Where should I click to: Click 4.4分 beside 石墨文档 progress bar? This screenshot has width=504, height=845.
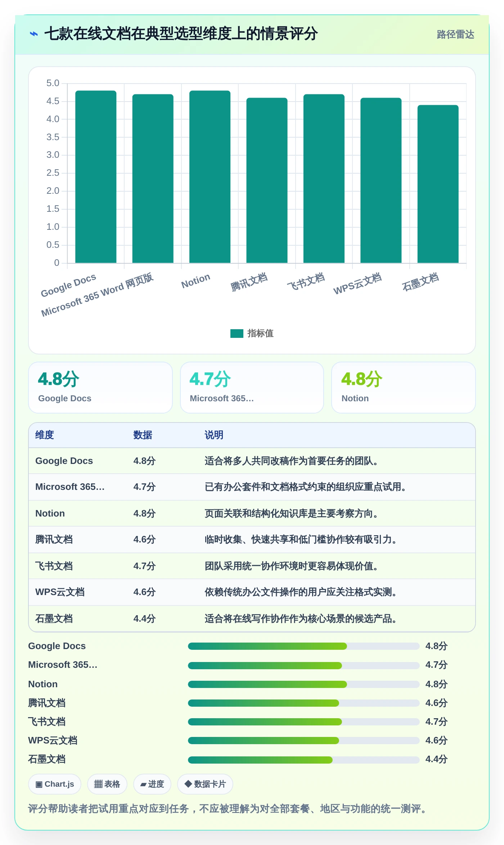436,759
